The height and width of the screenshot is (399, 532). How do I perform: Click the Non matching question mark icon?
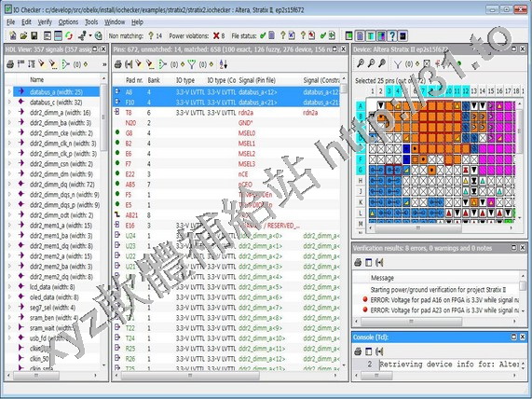click(x=151, y=35)
